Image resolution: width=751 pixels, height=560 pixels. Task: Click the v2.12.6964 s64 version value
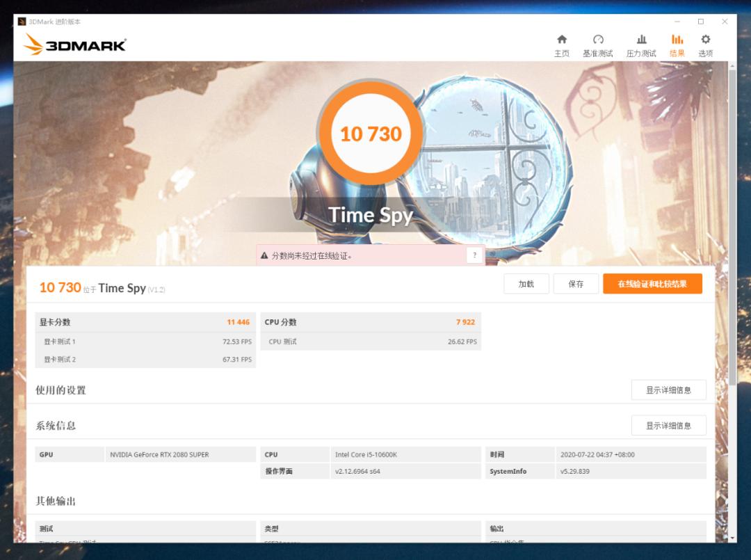[357, 472]
